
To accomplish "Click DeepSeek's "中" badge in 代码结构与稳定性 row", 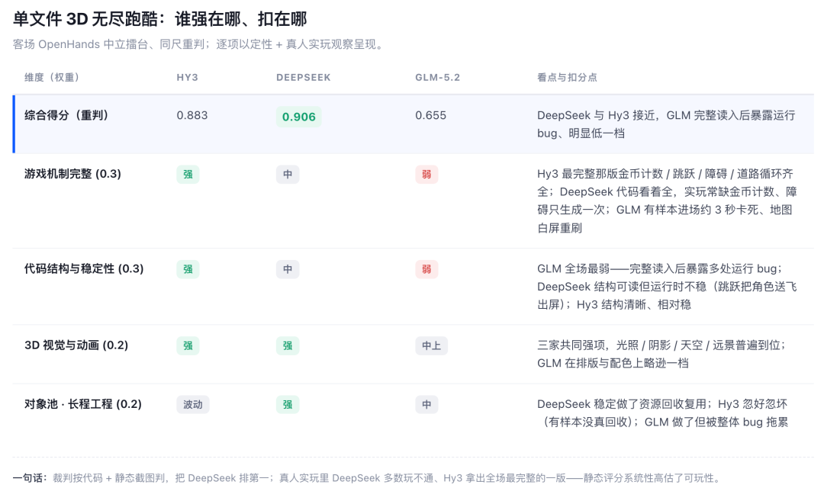I will coord(288,269).
